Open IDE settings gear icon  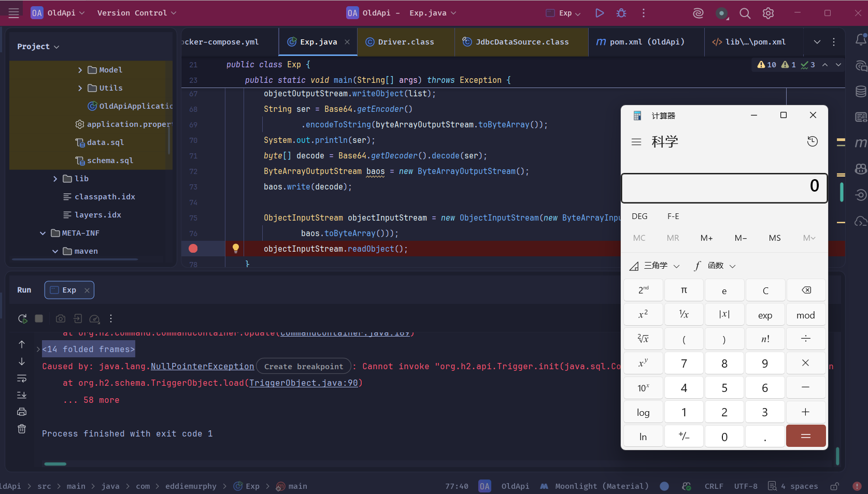(x=768, y=13)
